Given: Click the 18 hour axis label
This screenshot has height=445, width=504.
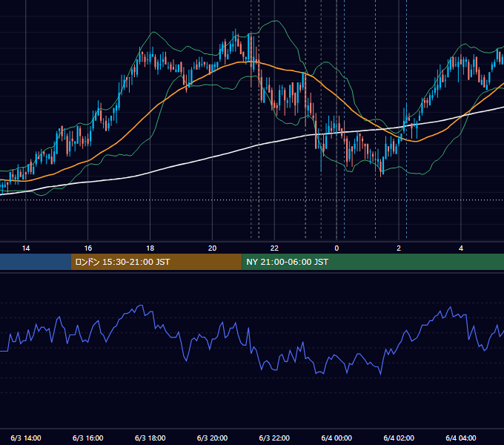Looking at the screenshot, I should 150,248.
